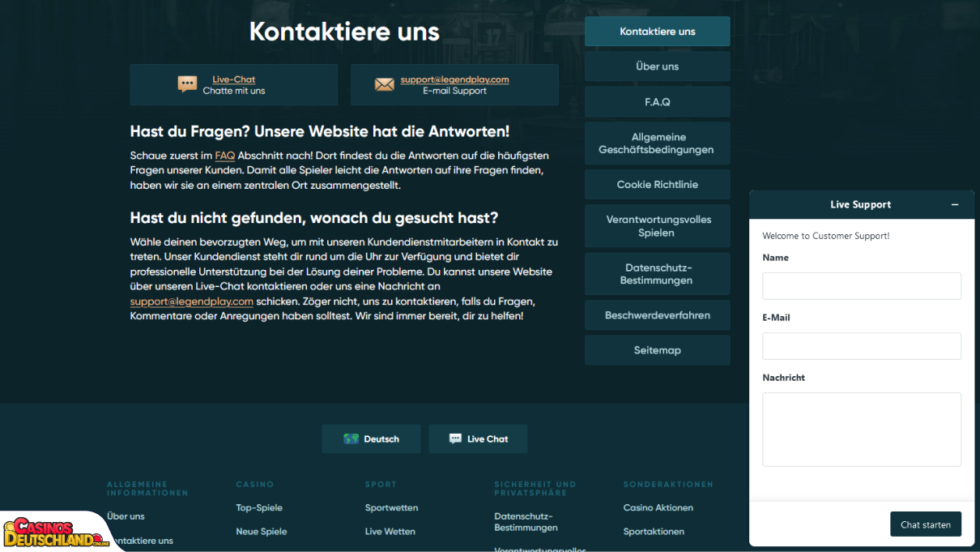Click the orange envelope E-mail Support icon
This screenshot has width=980, height=552.
[x=385, y=84]
